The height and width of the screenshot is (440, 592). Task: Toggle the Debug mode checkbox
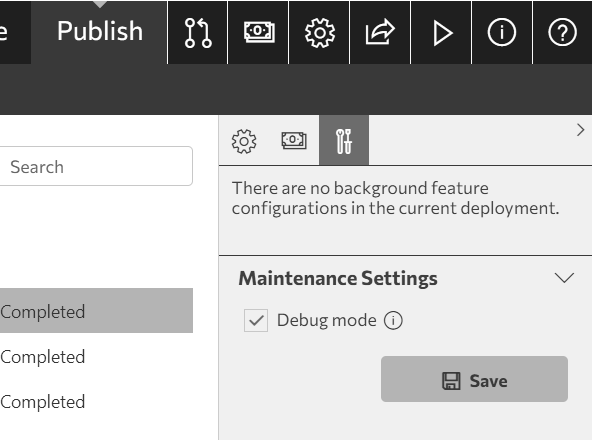pos(256,320)
